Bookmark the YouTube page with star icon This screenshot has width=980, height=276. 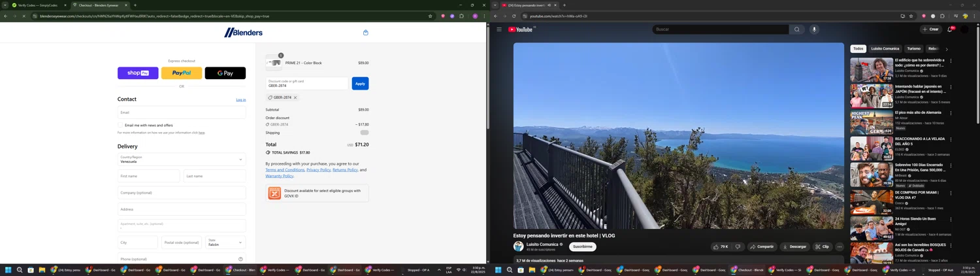click(x=911, y=16)
